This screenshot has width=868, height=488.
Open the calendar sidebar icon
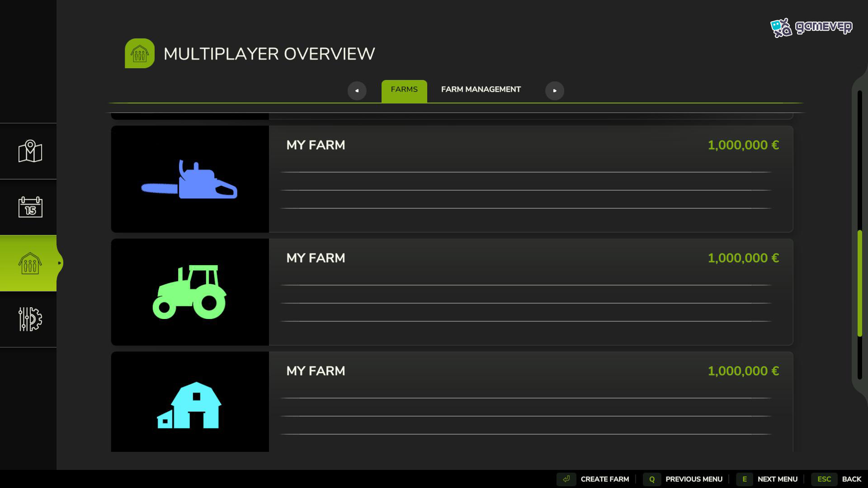(30, 207)
